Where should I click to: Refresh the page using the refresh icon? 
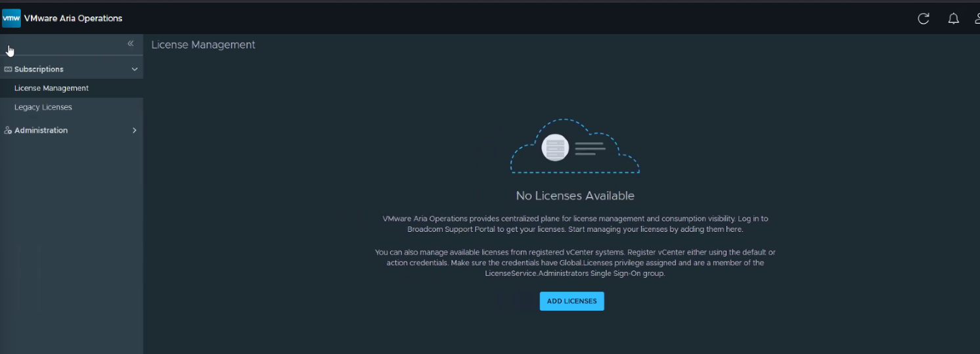coord(924,18)
